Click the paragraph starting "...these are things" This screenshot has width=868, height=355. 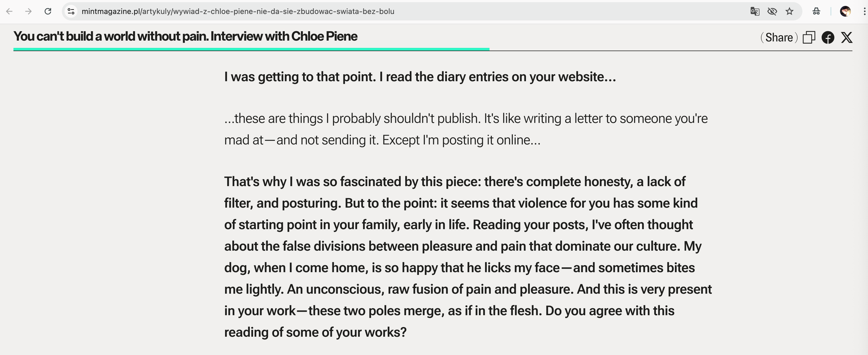tap(466, 129)
